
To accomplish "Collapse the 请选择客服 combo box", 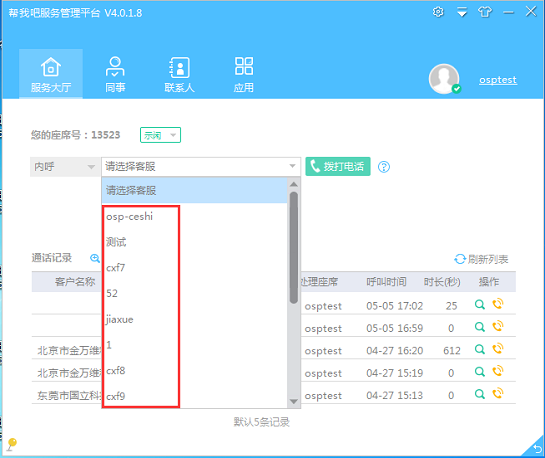I will coord(201,167).
